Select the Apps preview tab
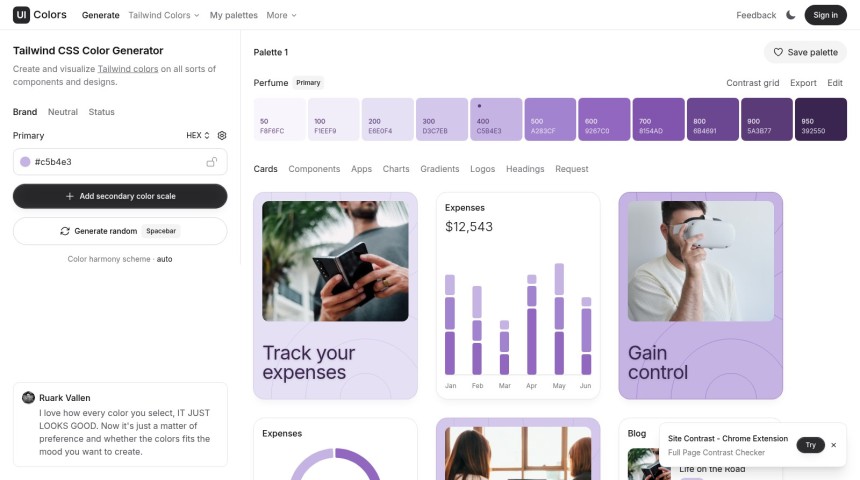Image resolution: width=860 pixels, height=480 pixels. pos(361,169)
